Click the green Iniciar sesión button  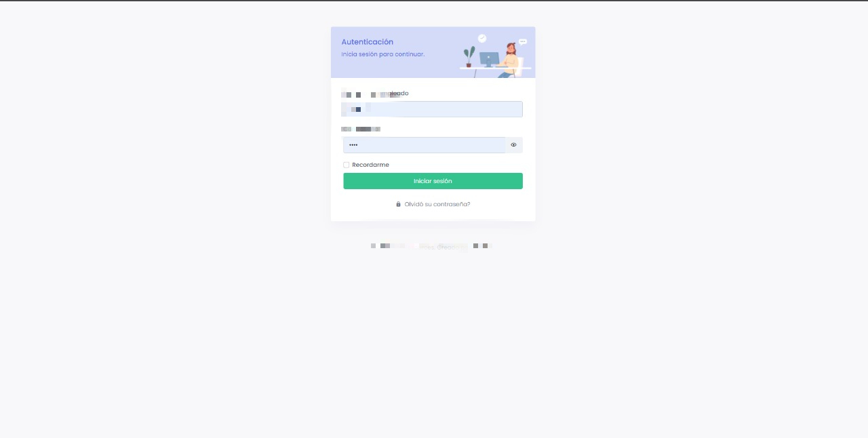click(x=433, y=181)
